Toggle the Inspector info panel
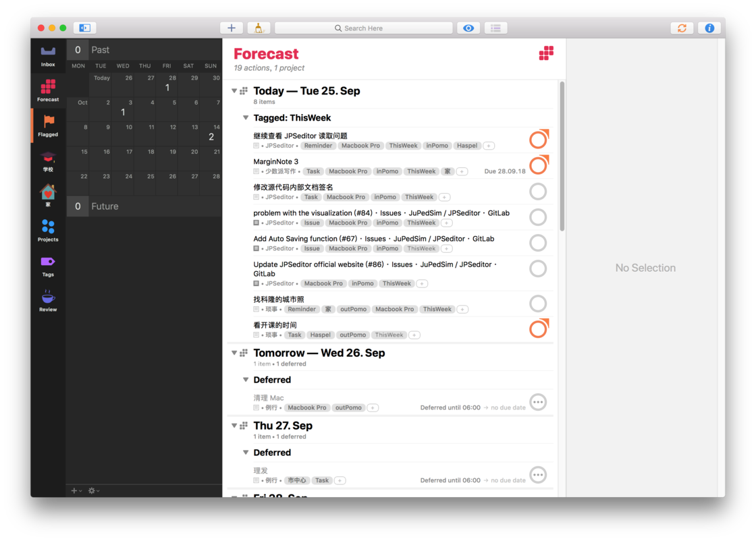 pyautogui.click(x=709, y=28)
